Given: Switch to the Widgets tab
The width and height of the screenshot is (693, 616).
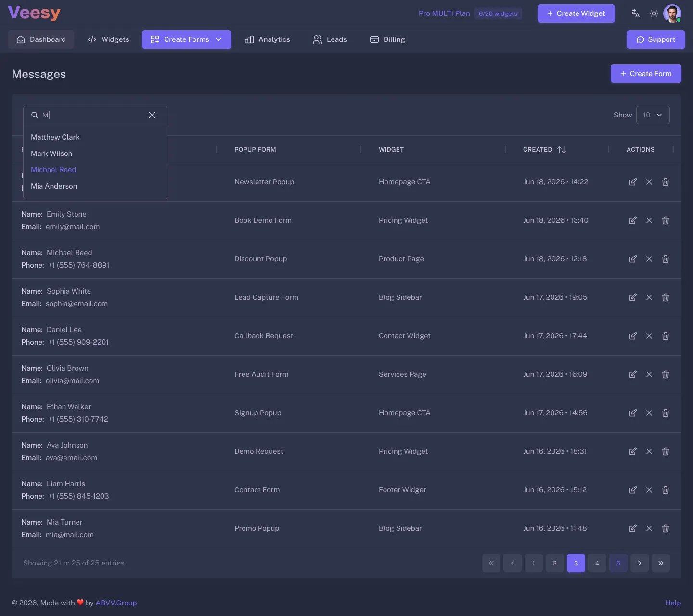Looking at the screenshot, I should (x=108, y=39).
